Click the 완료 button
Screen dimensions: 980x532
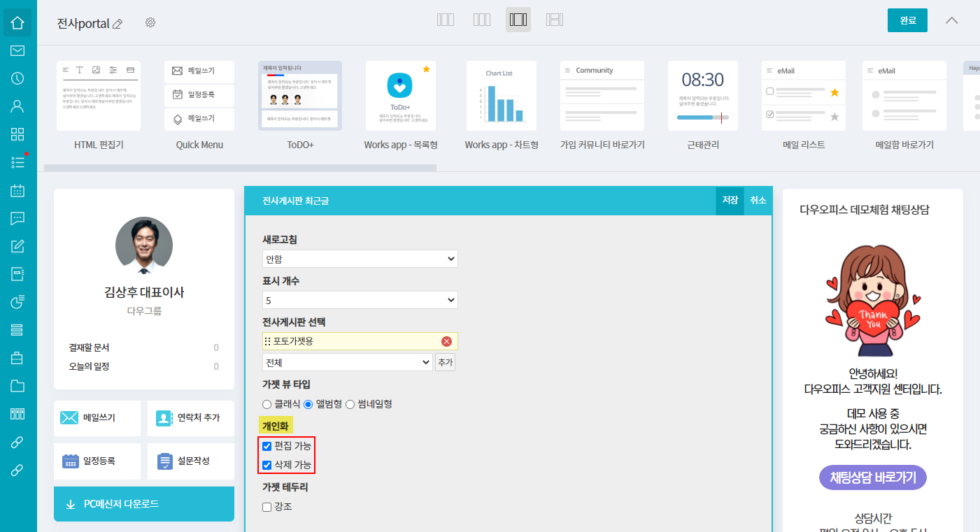pos(907,20)
